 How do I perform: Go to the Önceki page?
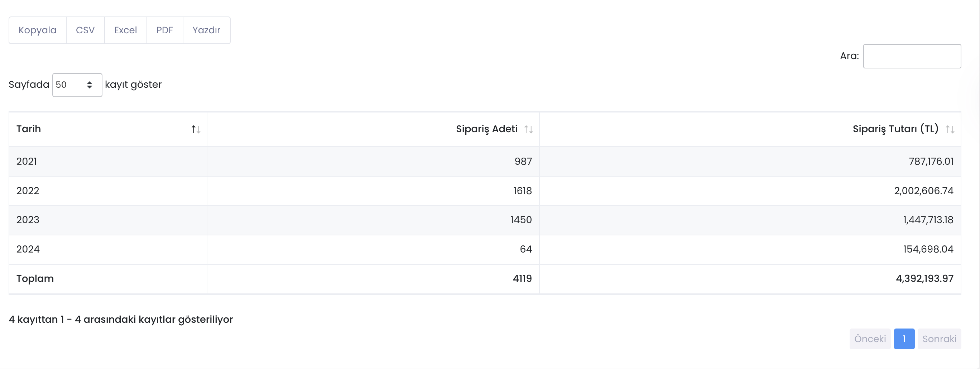click(x=870, y=339)
